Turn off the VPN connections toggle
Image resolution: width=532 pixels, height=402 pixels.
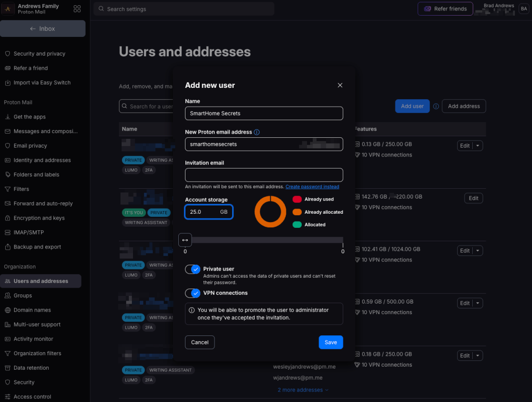[x=193, y=293]
